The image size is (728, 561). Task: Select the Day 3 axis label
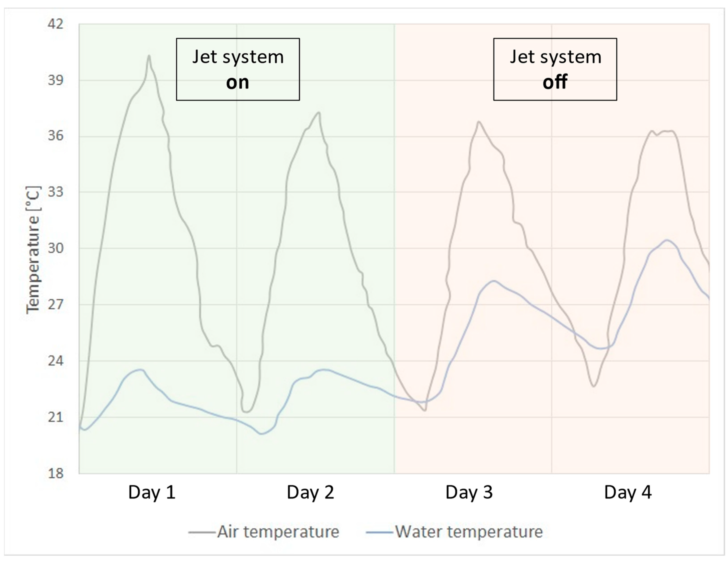(x=469, y=492)
